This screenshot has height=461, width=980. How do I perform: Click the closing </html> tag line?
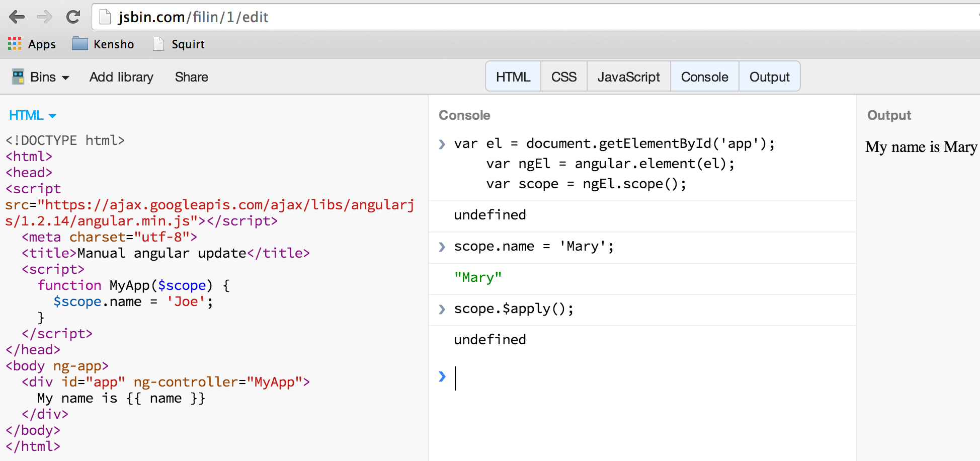pos(33,446)
